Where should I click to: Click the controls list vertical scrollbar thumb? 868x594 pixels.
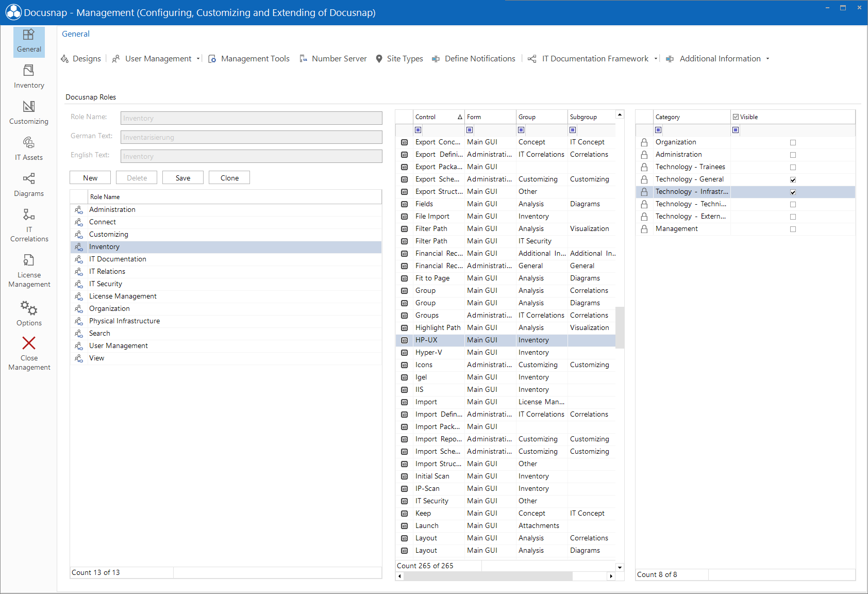click(x=620, y=328)
